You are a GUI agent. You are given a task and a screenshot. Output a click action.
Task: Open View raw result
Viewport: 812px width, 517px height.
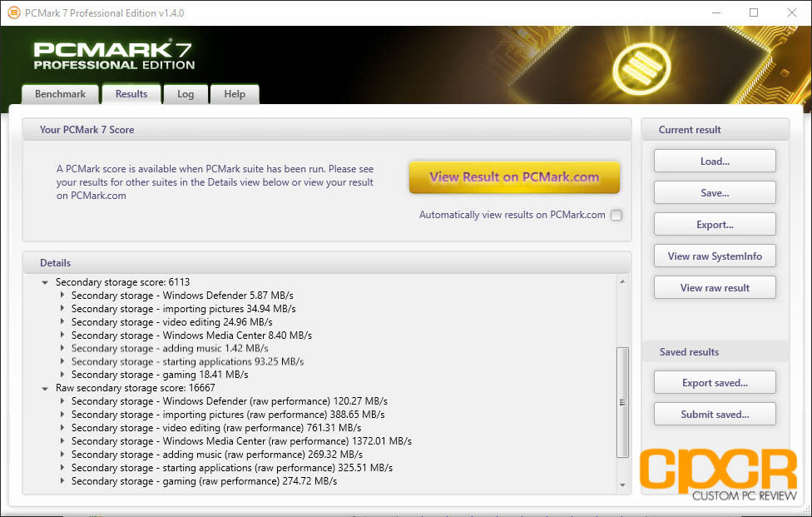[715, 287]
